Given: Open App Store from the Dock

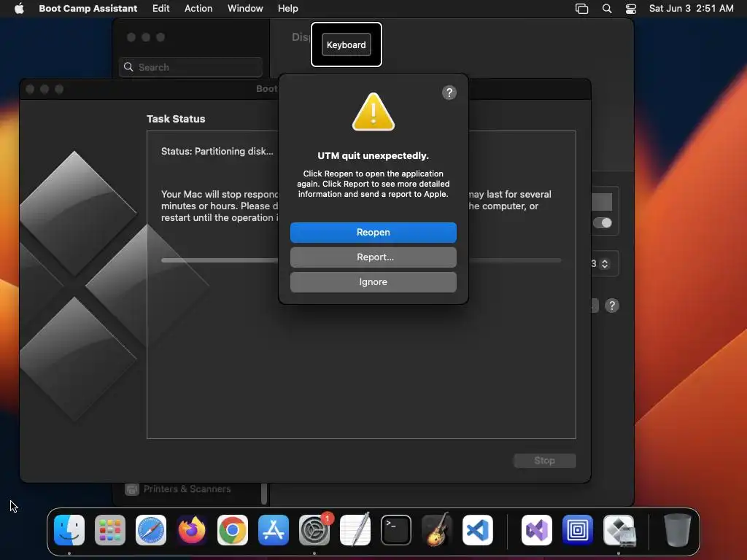Looking at the screenshot, I should click(x=274, y=530).
